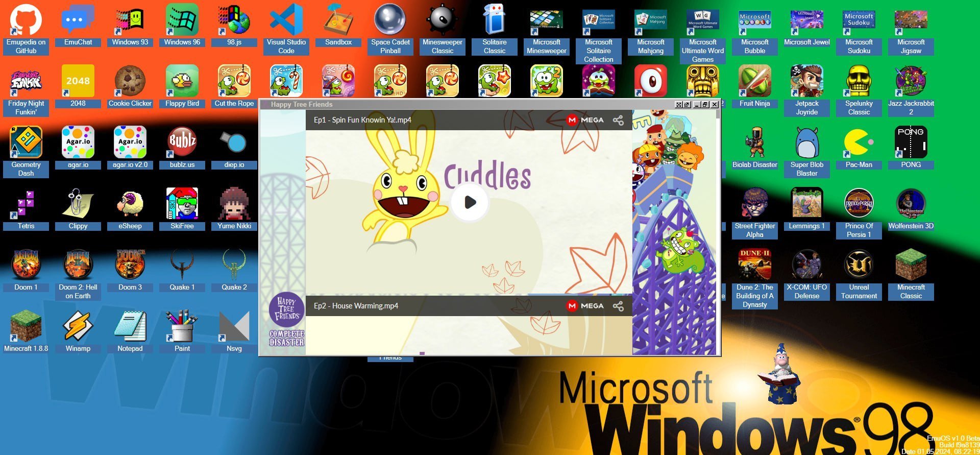Open the golden Temple Run idol icon

pos(703,81)
